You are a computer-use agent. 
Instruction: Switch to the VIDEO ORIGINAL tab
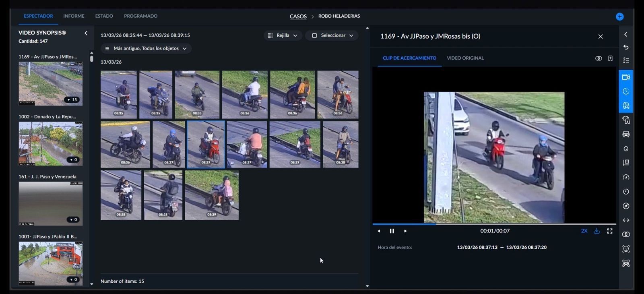tap(465, 58)
